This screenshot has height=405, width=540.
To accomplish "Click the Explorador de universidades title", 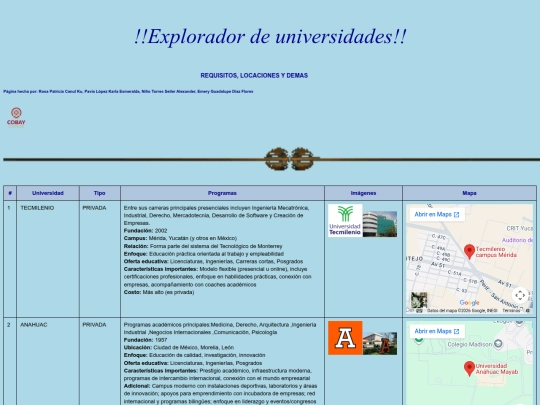I will point(270,36).
